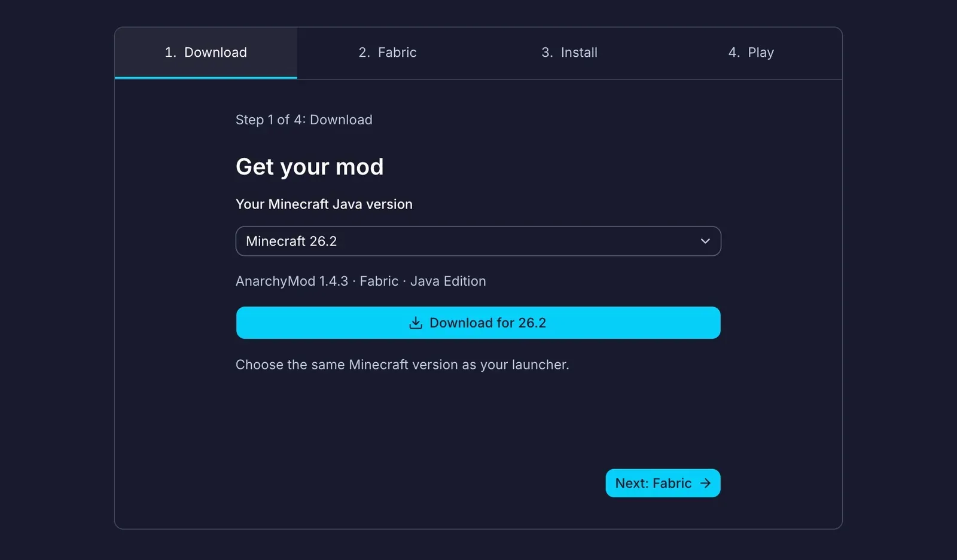
Task: Open the Download step tab
Action: click(x=206, y=53)
